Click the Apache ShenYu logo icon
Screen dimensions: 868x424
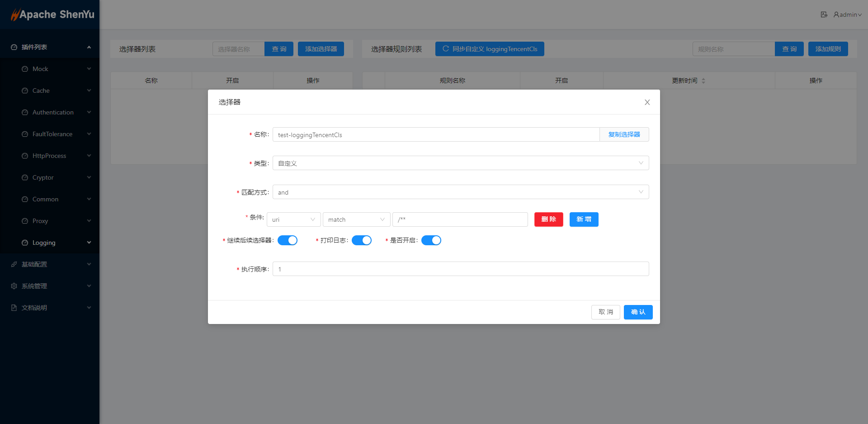pyautogui.click(x=15, y=15)
